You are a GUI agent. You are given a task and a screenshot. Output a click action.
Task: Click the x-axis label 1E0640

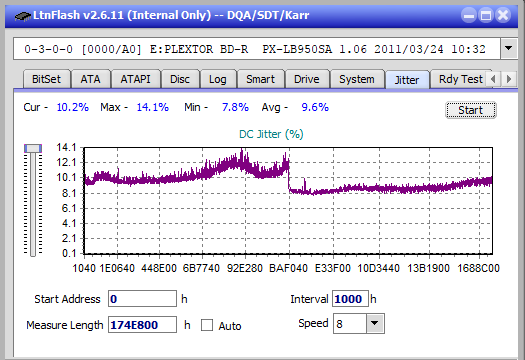tap(117, 268)
